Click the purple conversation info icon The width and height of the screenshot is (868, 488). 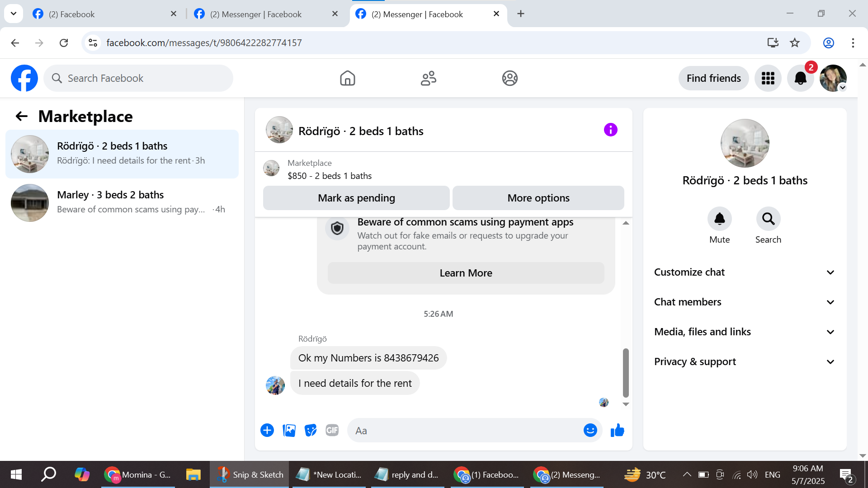(610, 130)
